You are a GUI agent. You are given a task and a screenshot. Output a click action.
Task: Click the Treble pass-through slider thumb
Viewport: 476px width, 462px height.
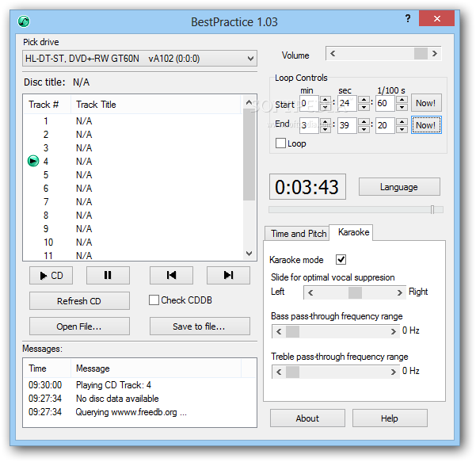(292, 372)
